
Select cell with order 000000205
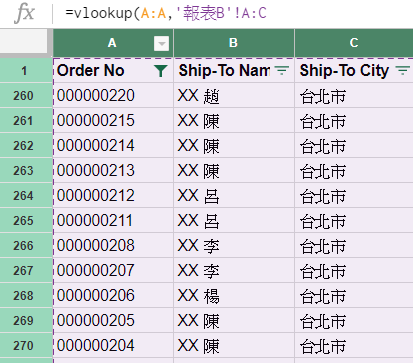pyautogui.click(x=113, y=320)
